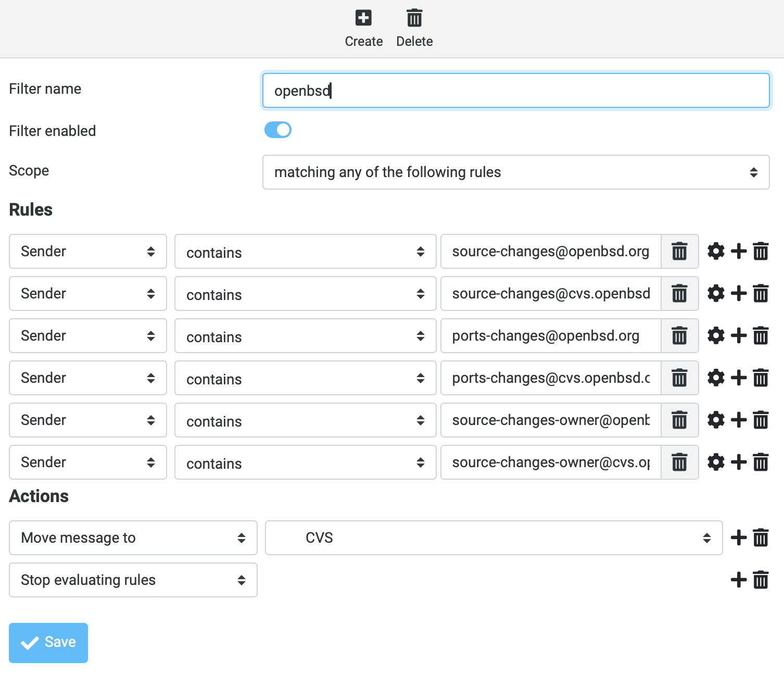Click the Create filter icon

click(363, 18)
